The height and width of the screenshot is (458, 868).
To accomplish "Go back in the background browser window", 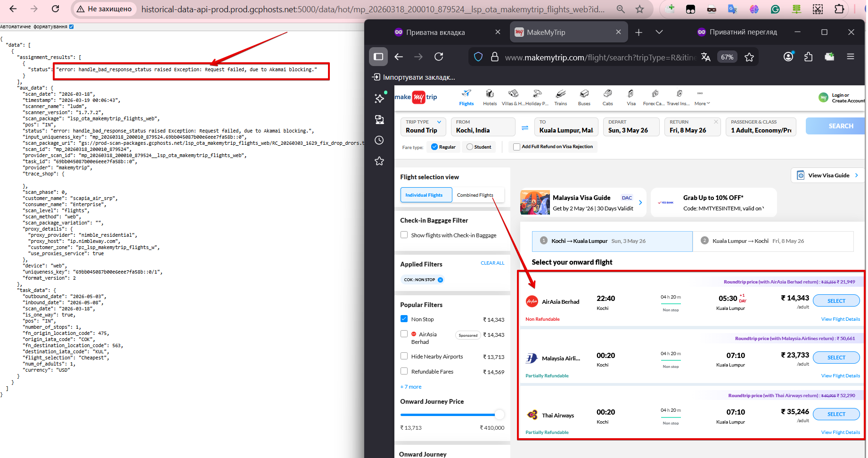I will (x=13, y=8).
